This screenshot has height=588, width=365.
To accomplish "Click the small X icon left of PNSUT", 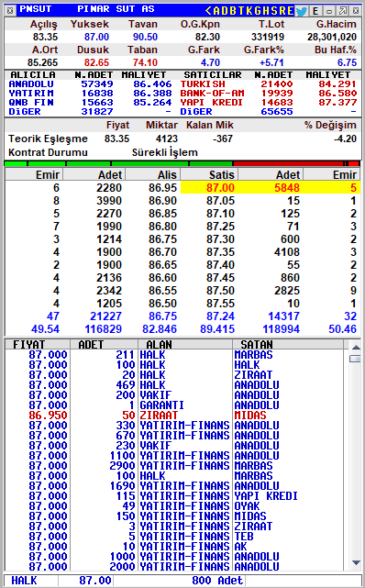I will [10, 11].
